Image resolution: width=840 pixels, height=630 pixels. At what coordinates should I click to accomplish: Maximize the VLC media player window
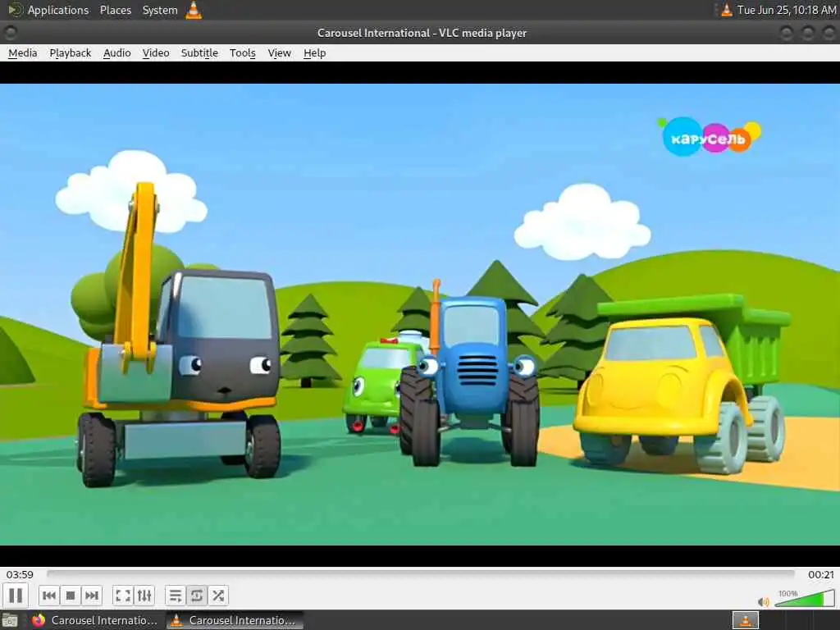coord(807,33)
